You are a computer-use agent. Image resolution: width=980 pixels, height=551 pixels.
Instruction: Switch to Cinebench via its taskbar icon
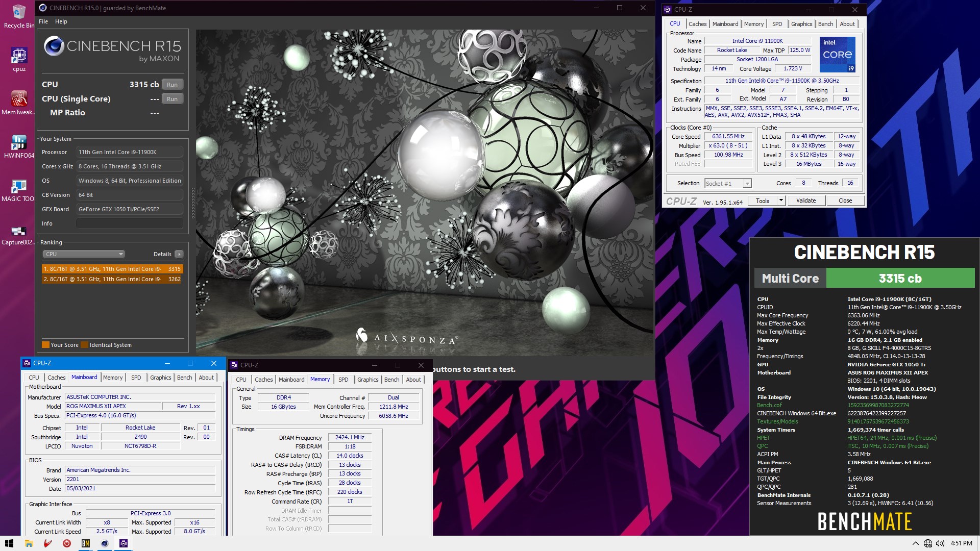click(x=104, y=543)
